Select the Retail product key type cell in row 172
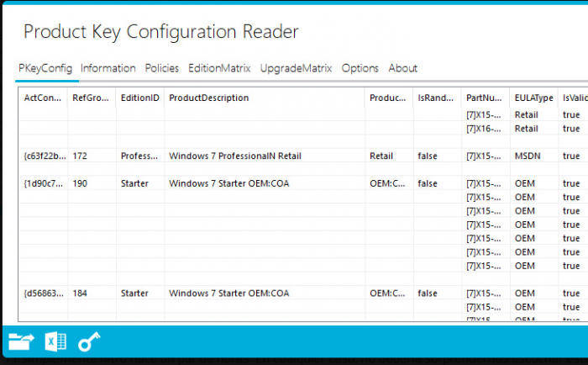The width and height of the screenshot is (588, 365). pyautogui.click(x=381, y=156)
